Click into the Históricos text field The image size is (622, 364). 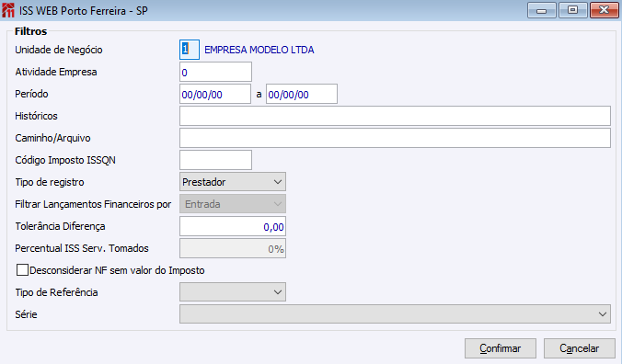(395, 116)
